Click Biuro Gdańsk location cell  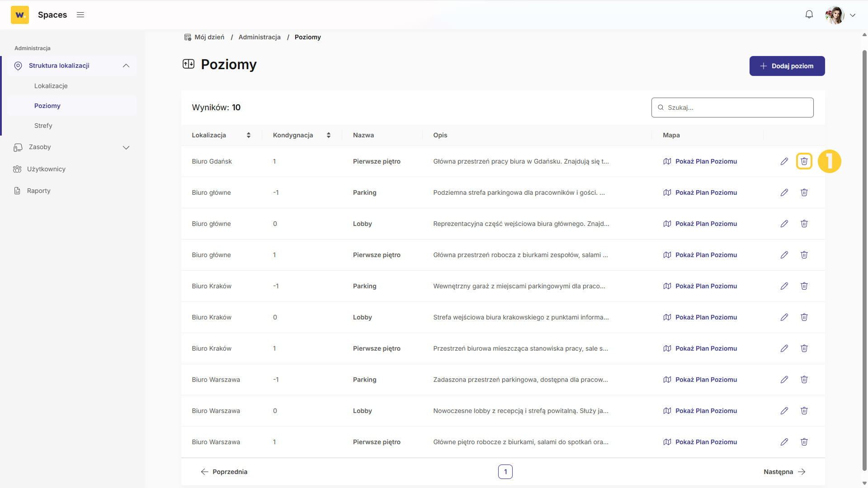212,161
